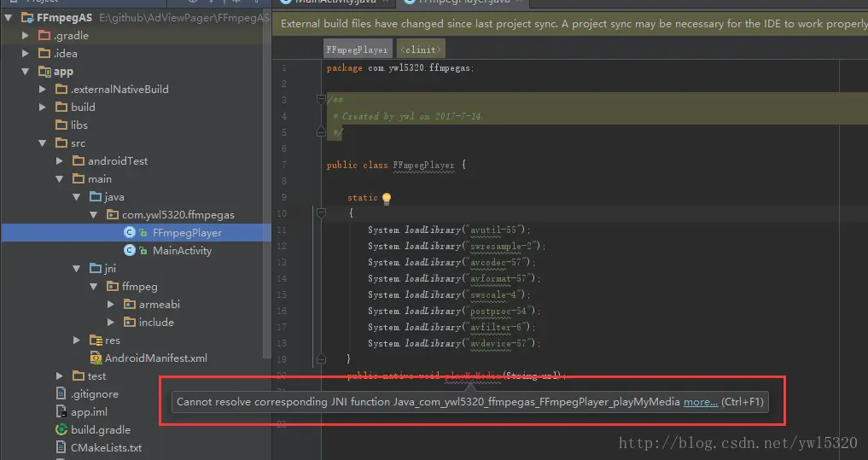Image resolution: width=868 pixels, height=460 pixels.
Task: Click the avcodec-57 library string
Action: [500, 262]
